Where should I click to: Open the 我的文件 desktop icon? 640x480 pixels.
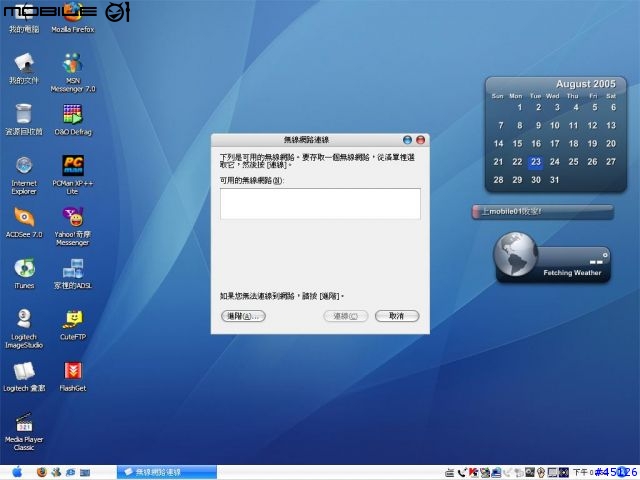tap(24, 69)
